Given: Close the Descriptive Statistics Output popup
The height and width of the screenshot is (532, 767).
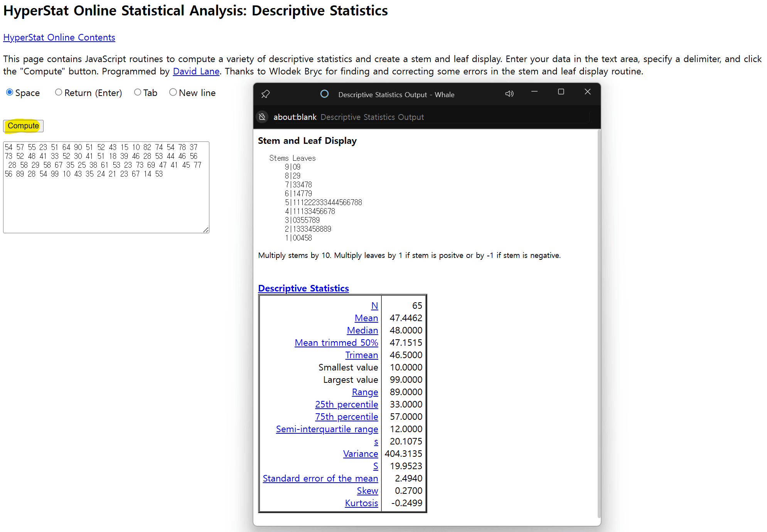Looking at the screenshot, I should point(587,92).
